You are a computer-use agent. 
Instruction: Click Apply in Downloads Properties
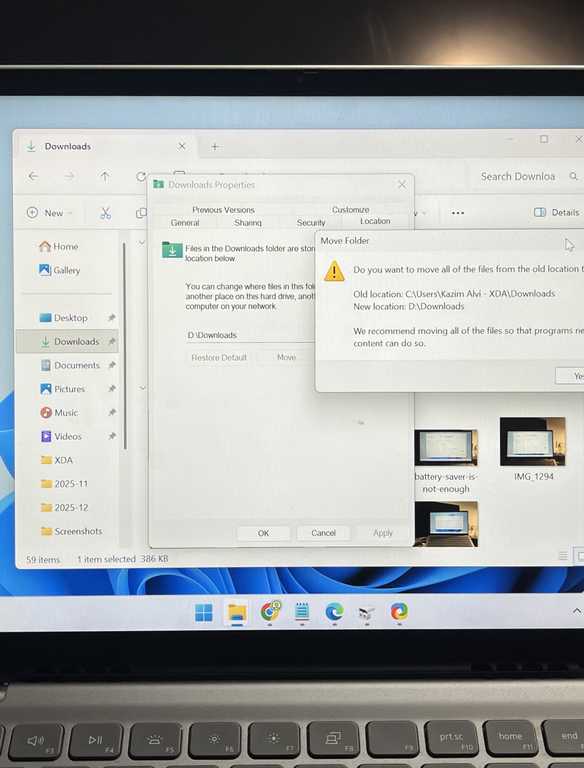point(383,533)
